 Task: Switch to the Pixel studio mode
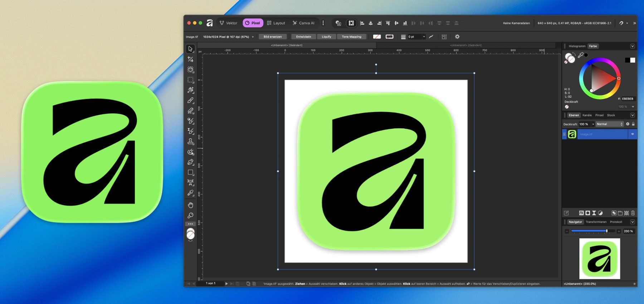pos(253,23)
